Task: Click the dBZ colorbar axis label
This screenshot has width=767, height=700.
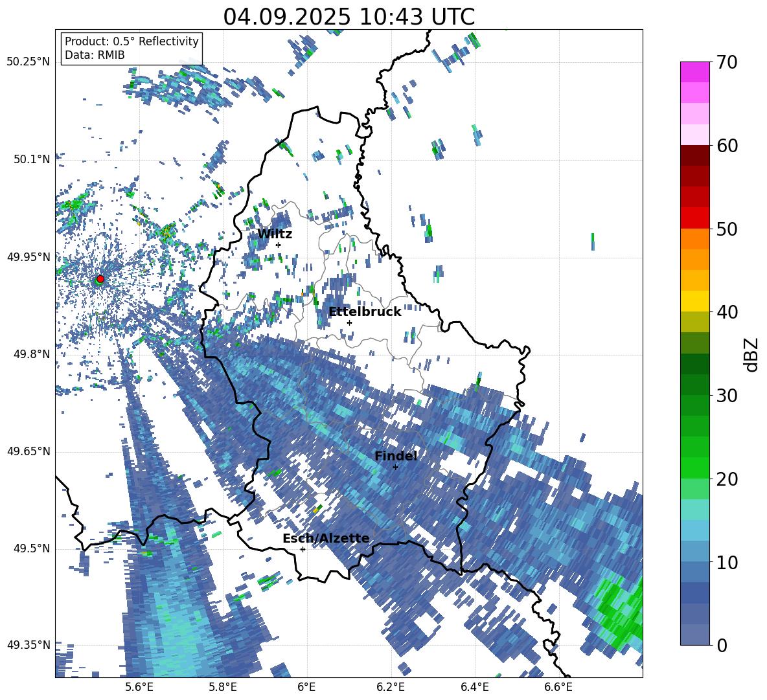Action: [x=752, y=354]
